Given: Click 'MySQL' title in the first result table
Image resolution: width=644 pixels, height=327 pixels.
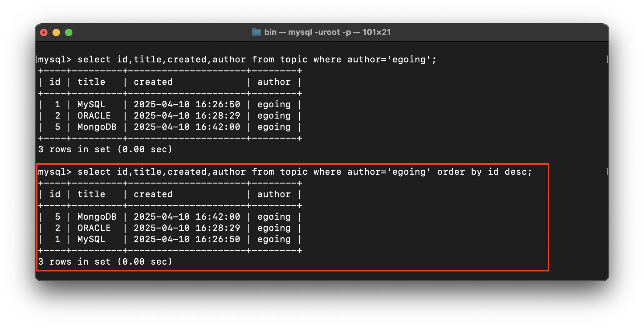Looking at the screenshot, I should click(x=91, y=105).
